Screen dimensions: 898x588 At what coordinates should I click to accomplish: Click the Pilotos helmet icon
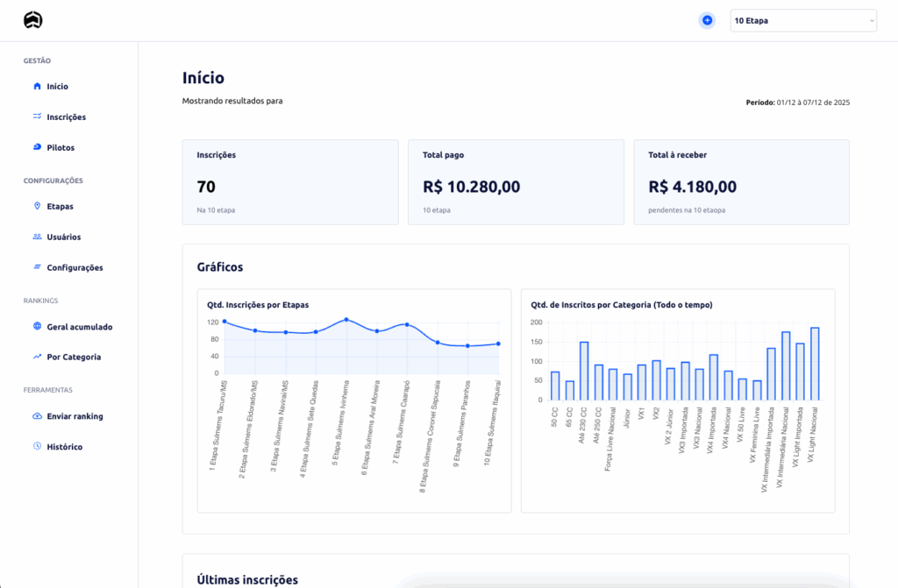[x=37, y=147]
